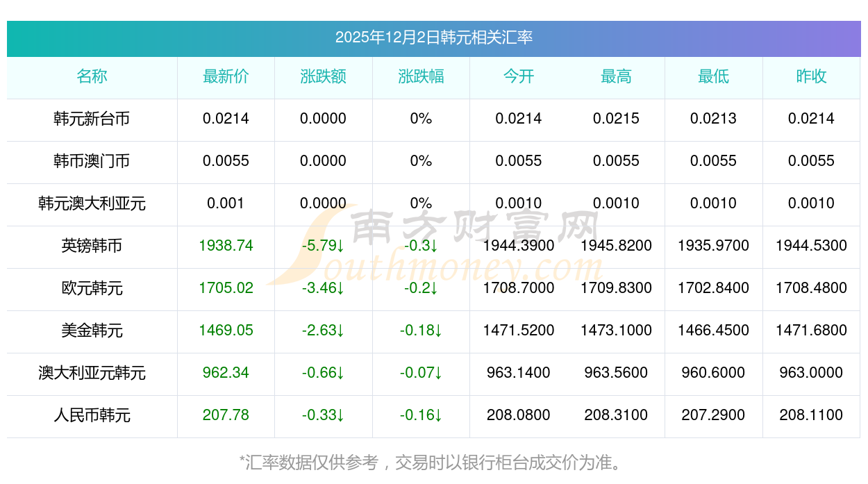868x484 pixels.
Task: Select the low value 1935.9700
Action: [713, 246]
